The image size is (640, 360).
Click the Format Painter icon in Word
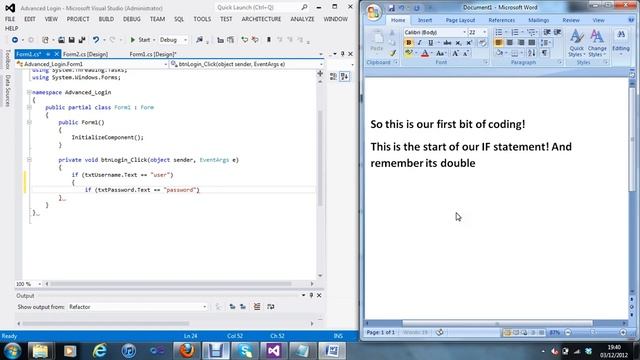coord(392,53)
